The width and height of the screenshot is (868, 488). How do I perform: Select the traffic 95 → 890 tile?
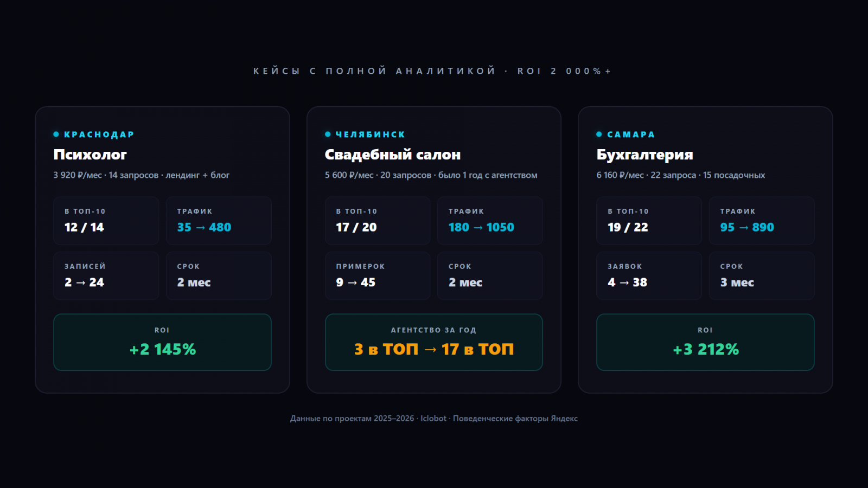(761, 221)
